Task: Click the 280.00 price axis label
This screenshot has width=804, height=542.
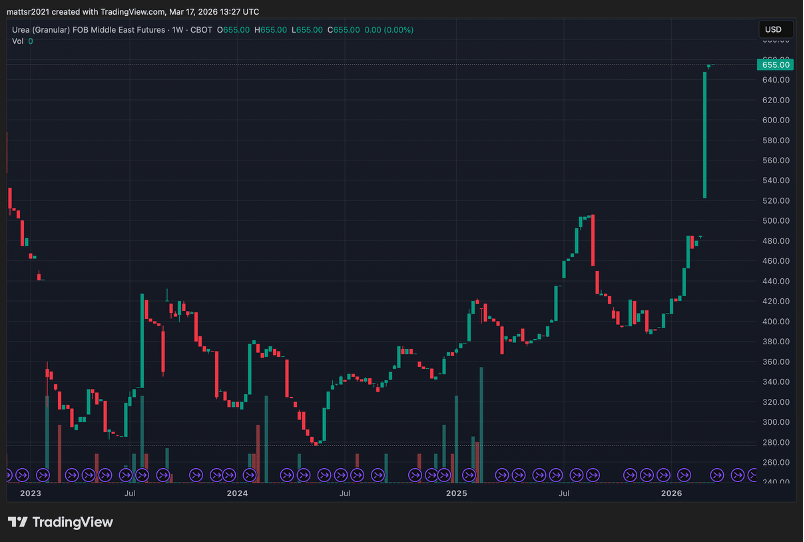Action: (776, 442)
